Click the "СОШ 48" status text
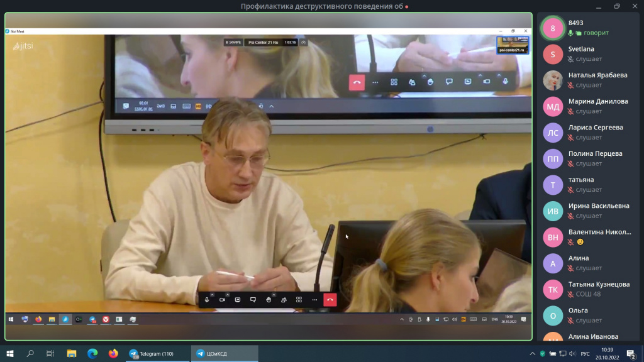Screen dimensions: 644x362 [x=588, y=294]
